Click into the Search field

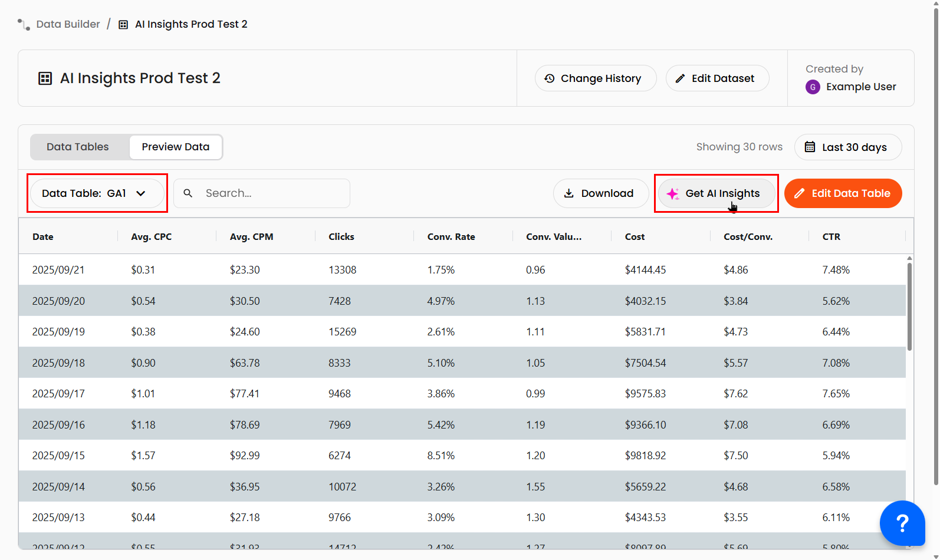[271, 193]
